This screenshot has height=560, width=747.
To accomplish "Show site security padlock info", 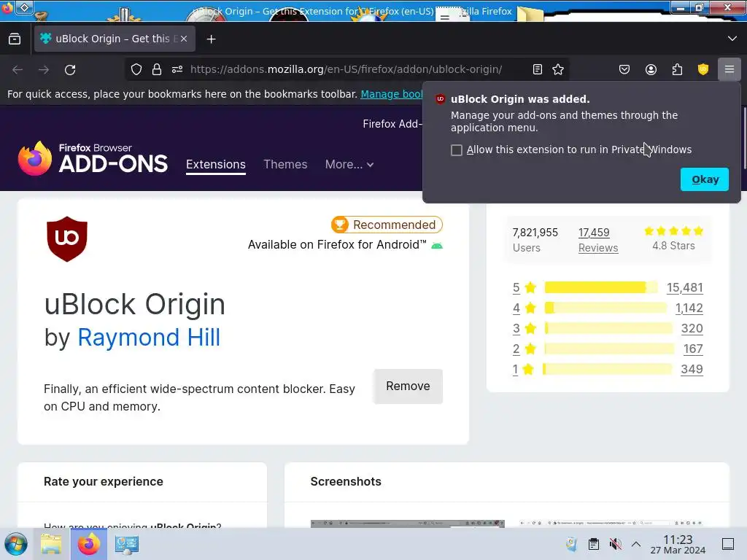I will 157,69.
